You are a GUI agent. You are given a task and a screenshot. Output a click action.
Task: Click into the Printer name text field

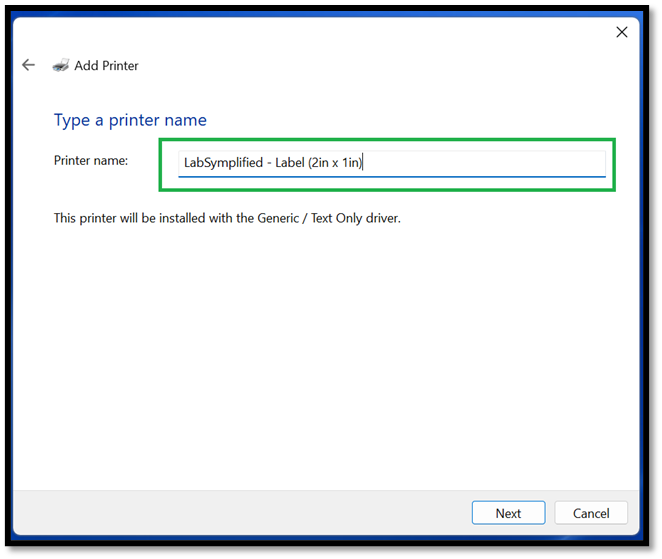coord(392,163)
